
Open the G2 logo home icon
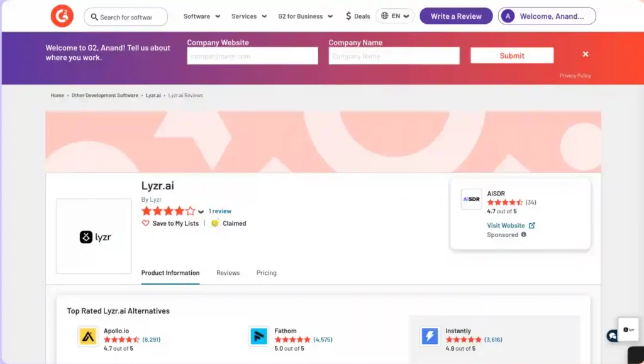click(62, 16)
